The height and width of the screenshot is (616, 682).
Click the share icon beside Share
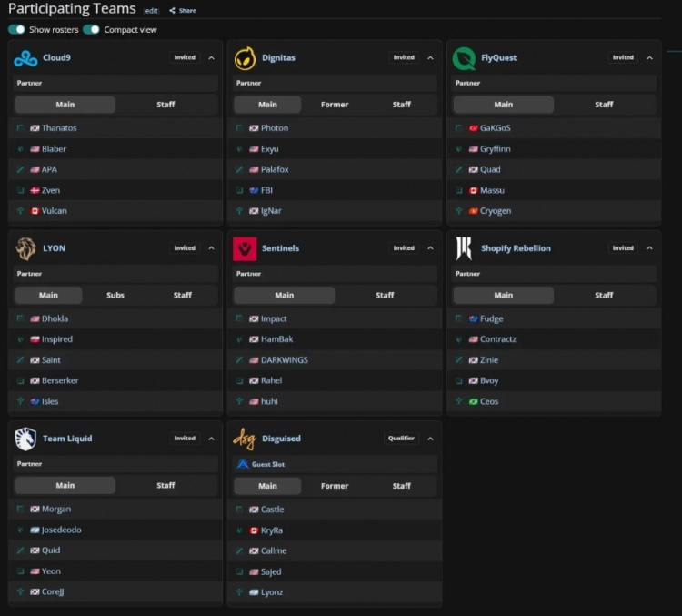pyautogui.click(x=172, y=10)
